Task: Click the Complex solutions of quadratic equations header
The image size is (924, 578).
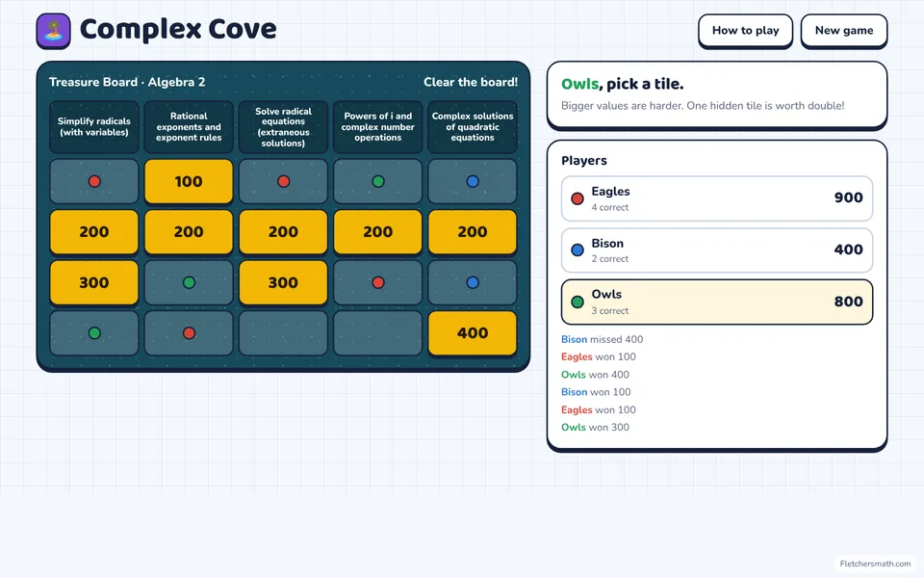Action: coord(473,127)
